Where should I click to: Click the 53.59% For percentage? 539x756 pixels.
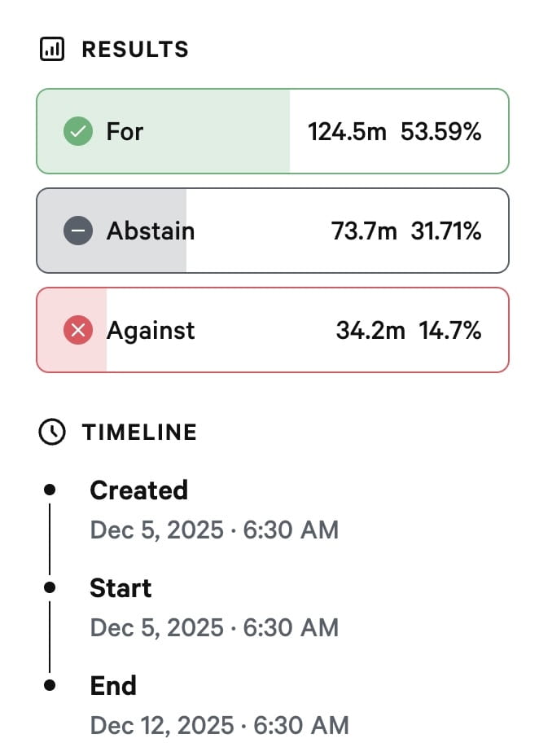tap(440, 131)
